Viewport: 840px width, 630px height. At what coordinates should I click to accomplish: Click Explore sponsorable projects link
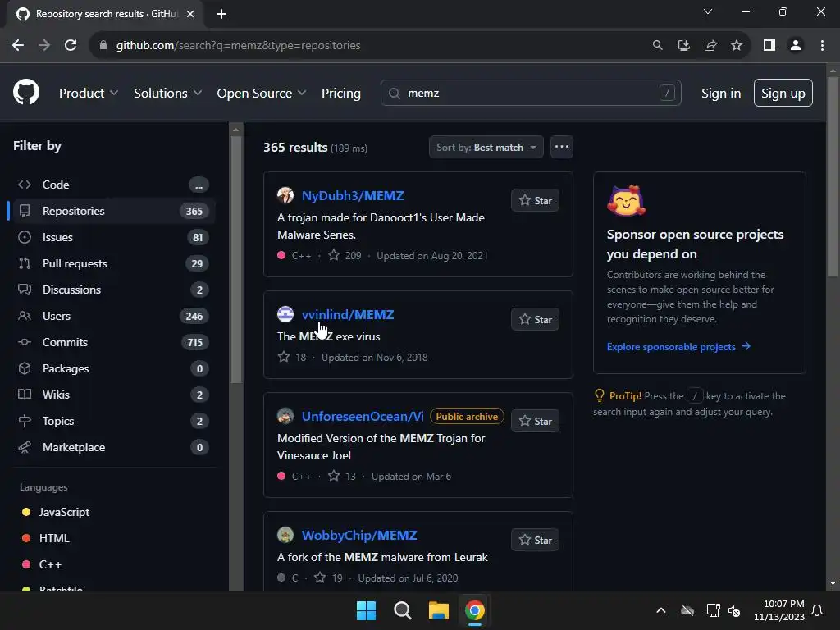tap(678, 347)
